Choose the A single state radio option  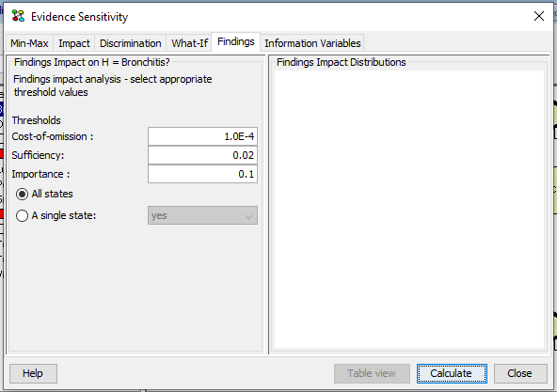click(x=22, y=215)
